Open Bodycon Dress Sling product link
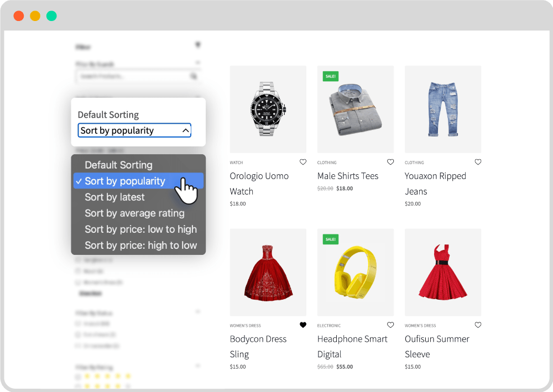 tap(258, 347)
